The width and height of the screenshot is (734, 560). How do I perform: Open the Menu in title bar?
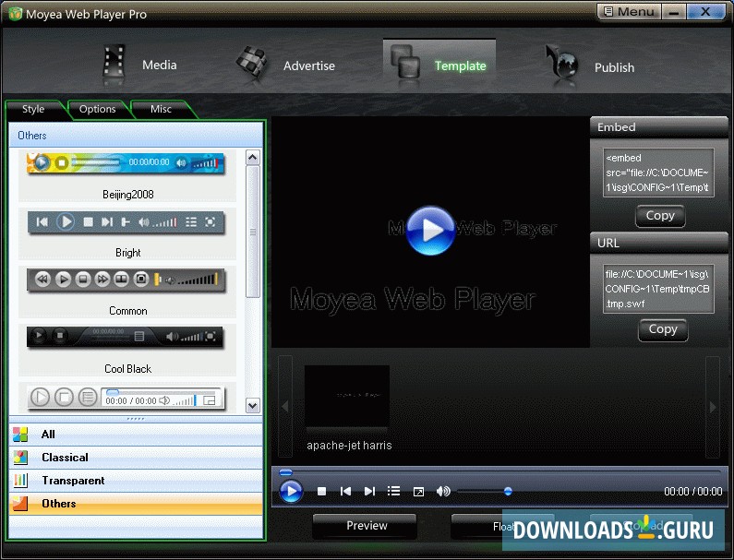coord(630,11)
